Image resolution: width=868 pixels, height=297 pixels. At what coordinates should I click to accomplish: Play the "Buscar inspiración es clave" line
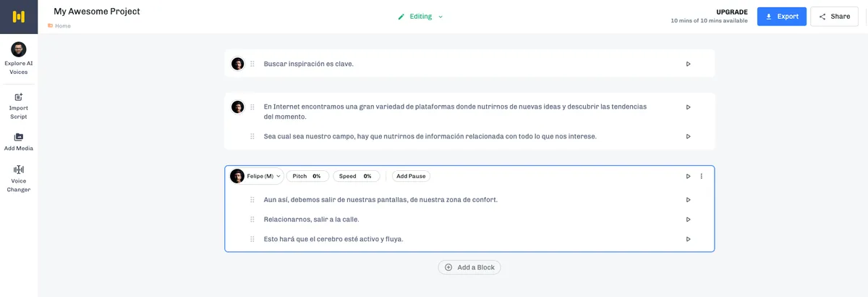coord(688,64)
